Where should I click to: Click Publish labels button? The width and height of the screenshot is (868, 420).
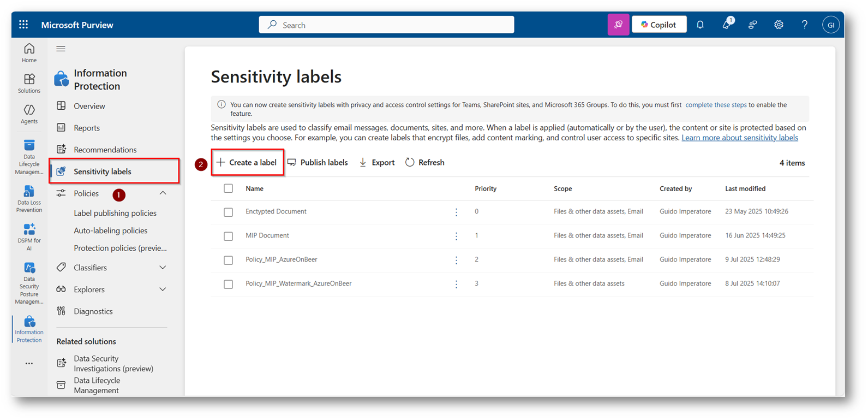tap(318, 162)
